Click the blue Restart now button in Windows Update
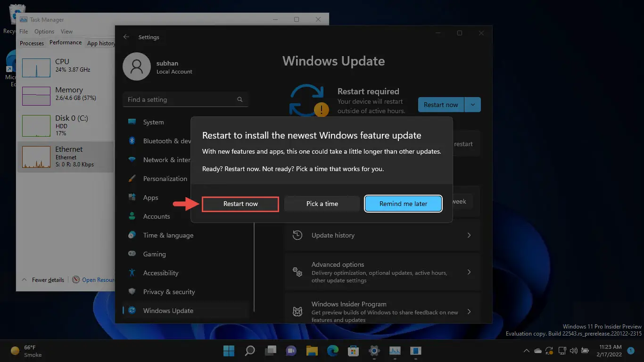Image resolution: width=644 pixels, height=362 pixels. pos(441,105)
